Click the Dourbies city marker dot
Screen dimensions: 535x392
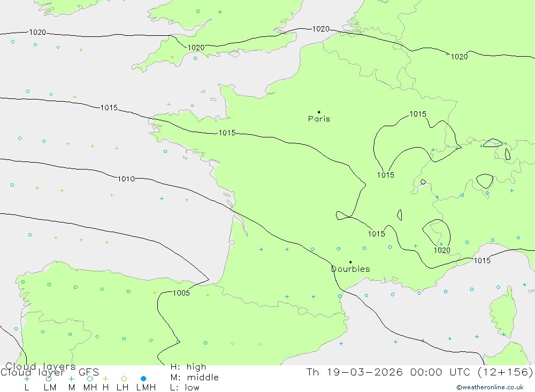(x=350, y=262)
